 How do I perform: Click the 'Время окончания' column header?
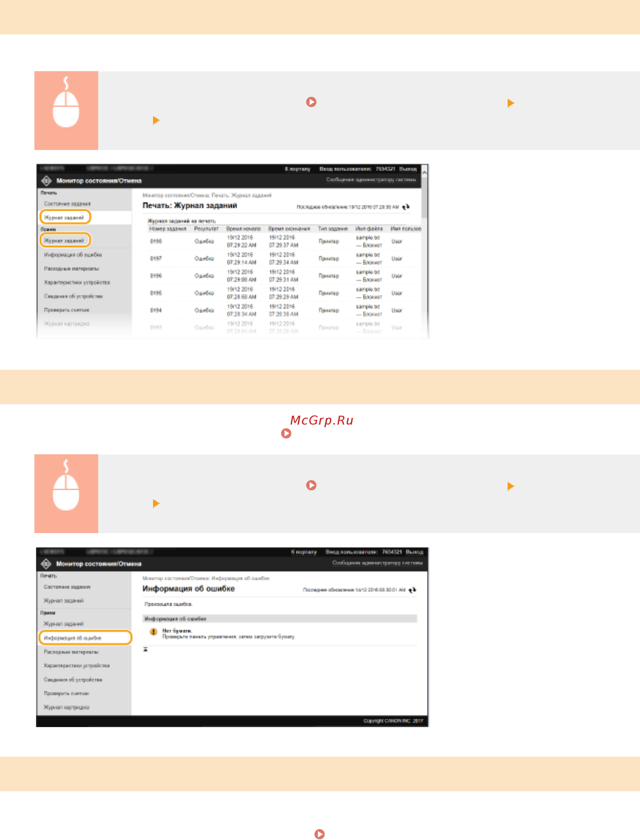click(289, 229)
